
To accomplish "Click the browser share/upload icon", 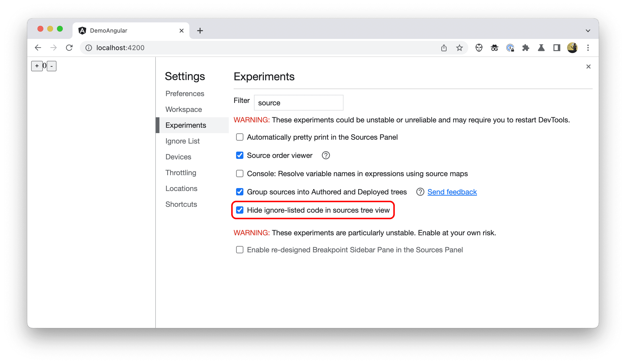I will point(444,47).
